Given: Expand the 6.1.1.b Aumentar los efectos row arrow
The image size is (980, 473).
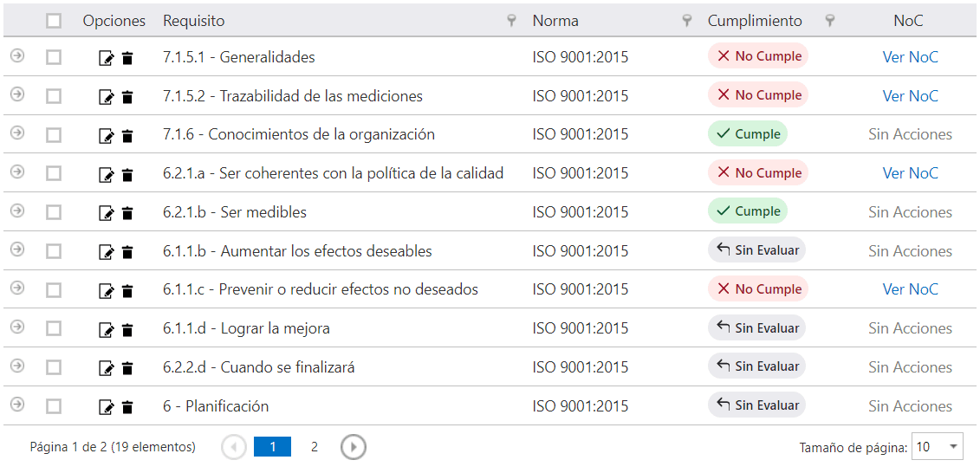Looking at the screenshot, I should point(17,249).
